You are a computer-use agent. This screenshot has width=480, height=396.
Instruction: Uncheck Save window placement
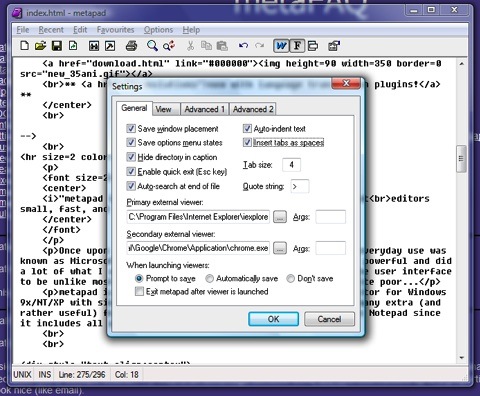[x=131, y=128]
